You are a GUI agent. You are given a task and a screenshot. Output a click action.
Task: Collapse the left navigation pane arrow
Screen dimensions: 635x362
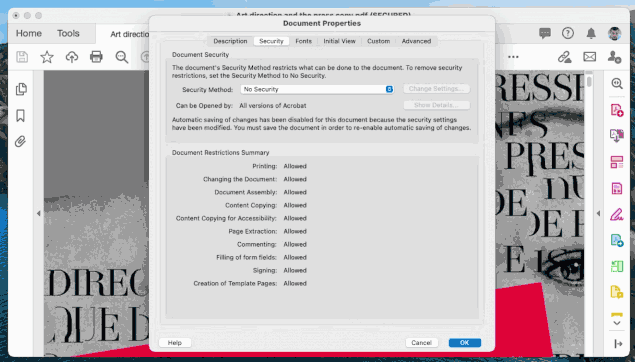coord(38,213)
